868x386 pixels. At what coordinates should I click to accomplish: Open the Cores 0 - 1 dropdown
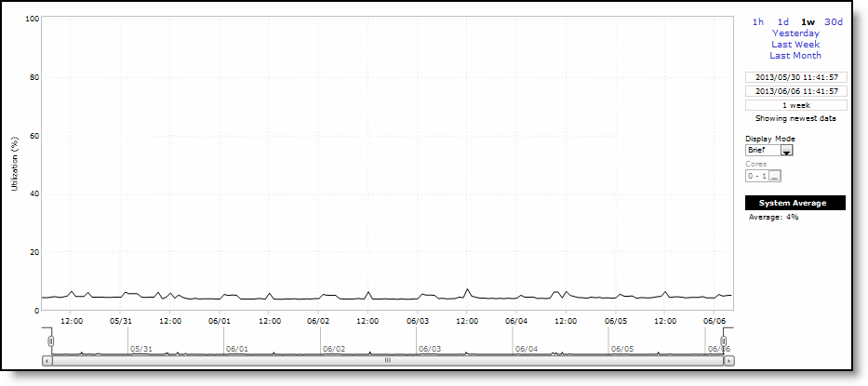pyautogui.click(x=764, y=176)
